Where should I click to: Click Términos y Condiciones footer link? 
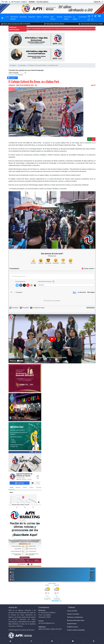75,617
